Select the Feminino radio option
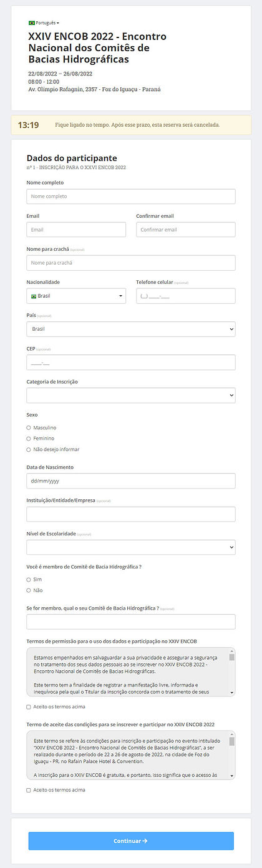The height and width of the screenshot is (868, 262). [x=29, y=439]
